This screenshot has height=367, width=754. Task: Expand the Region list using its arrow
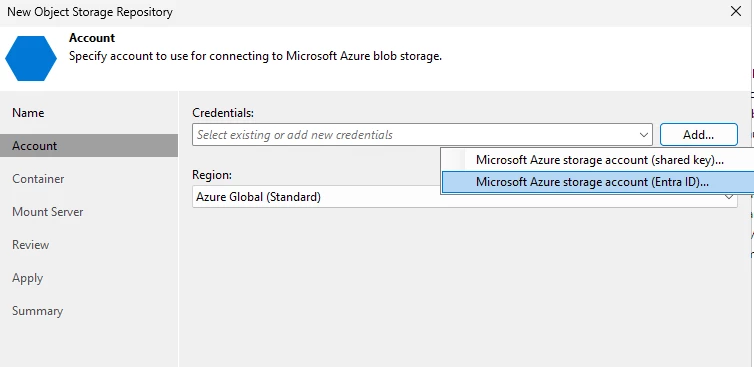[x=729, y=197]
